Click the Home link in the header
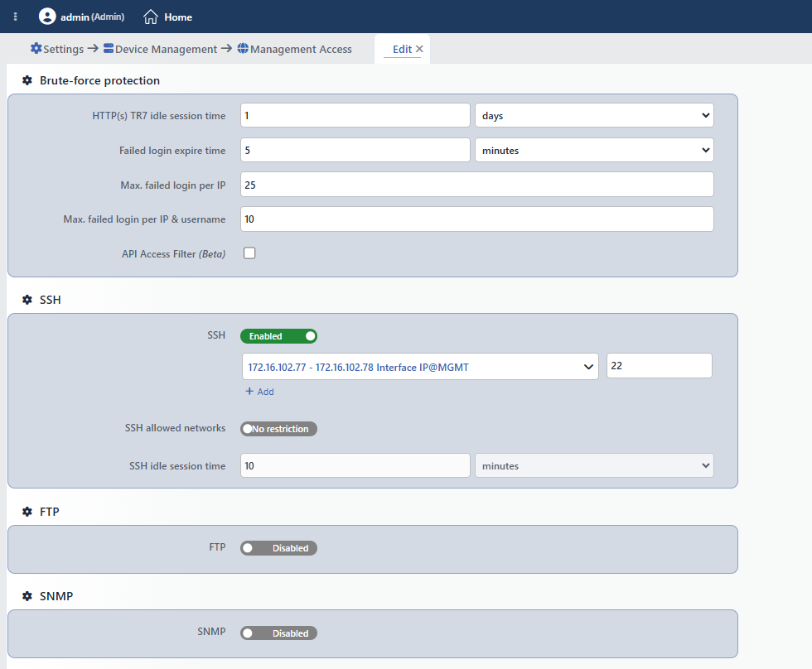The width and height of the screenshot is (812, 669). coord(178,17)
